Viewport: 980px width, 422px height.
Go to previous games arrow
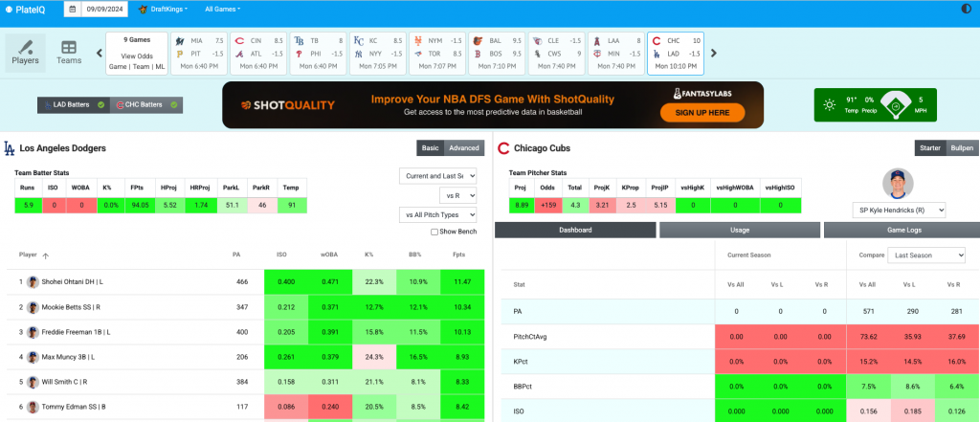pos(99,54)
